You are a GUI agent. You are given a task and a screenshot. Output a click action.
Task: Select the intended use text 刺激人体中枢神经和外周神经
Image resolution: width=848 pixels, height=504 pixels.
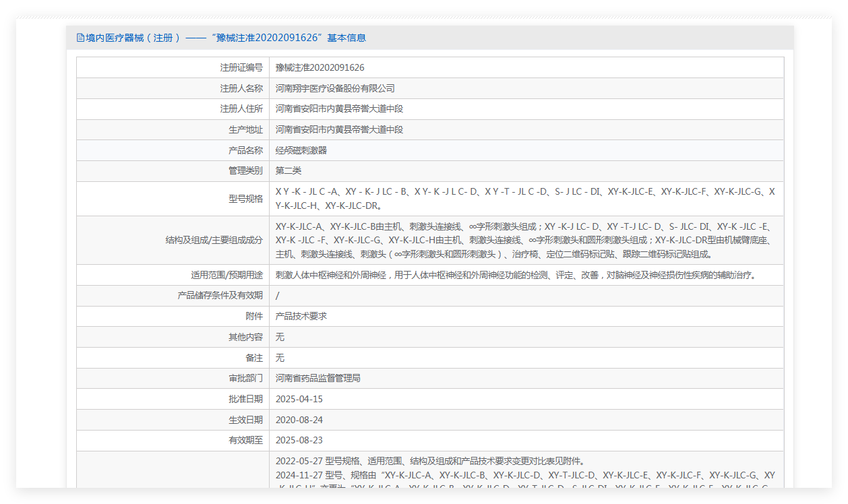tap(516, 275)
